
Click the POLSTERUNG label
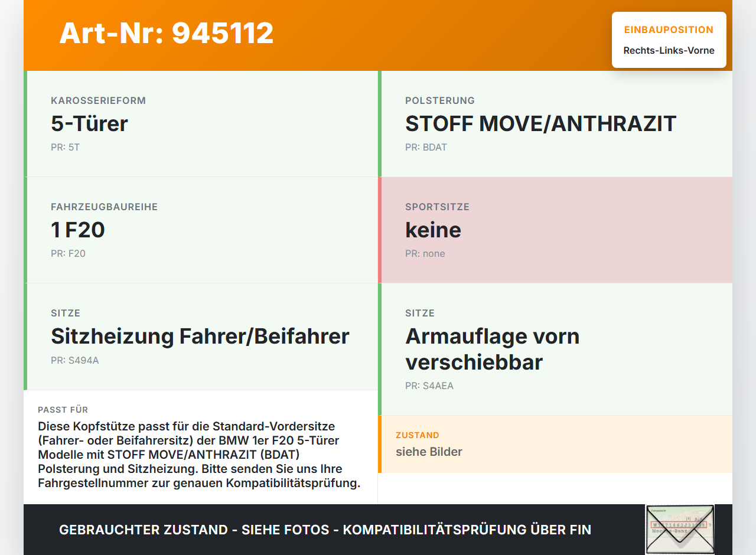pos(440,100)
